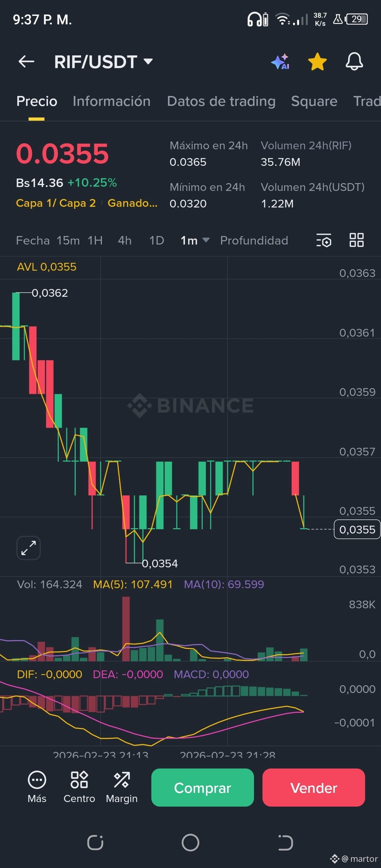Tap the MACD: 0,0000 label

point(211,674)
